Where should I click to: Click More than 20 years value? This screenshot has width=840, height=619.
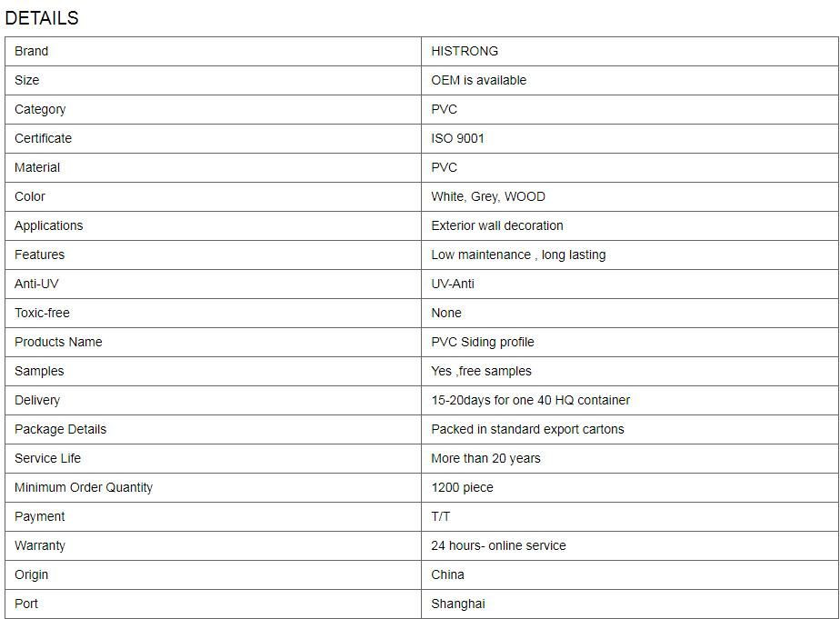pyautogui.click(x=485, y=458)
